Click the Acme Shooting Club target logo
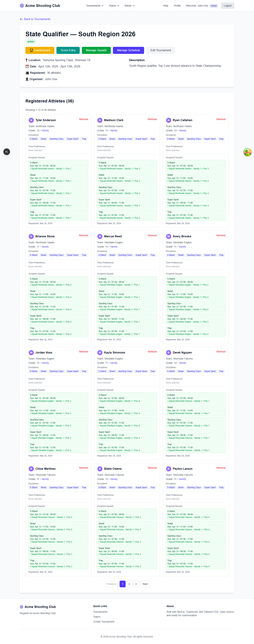 [22, 6]
